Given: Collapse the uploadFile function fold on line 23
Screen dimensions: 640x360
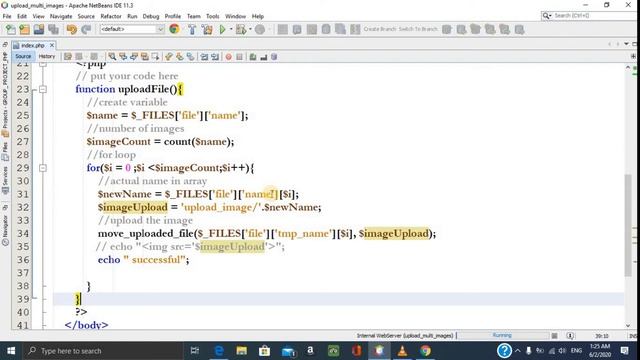Looking at the screenshot, I should 42,89.
